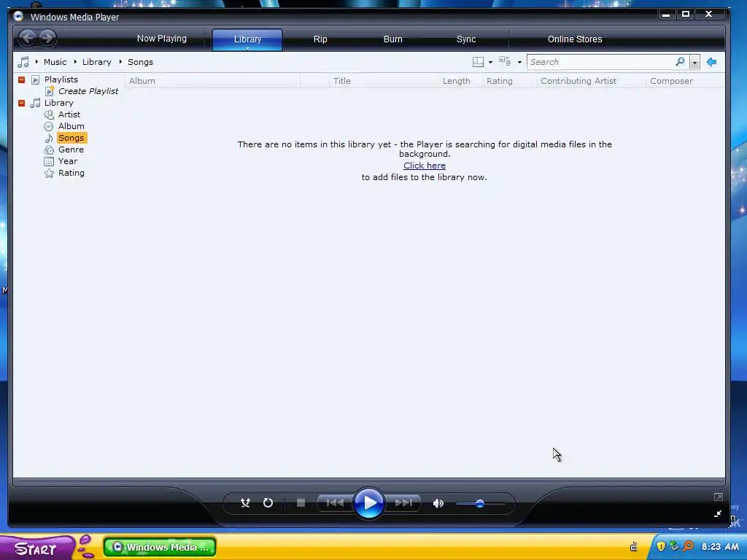Adjust the volume slider
The height and width of the screenshot is (560, 747).
(480, 503)
